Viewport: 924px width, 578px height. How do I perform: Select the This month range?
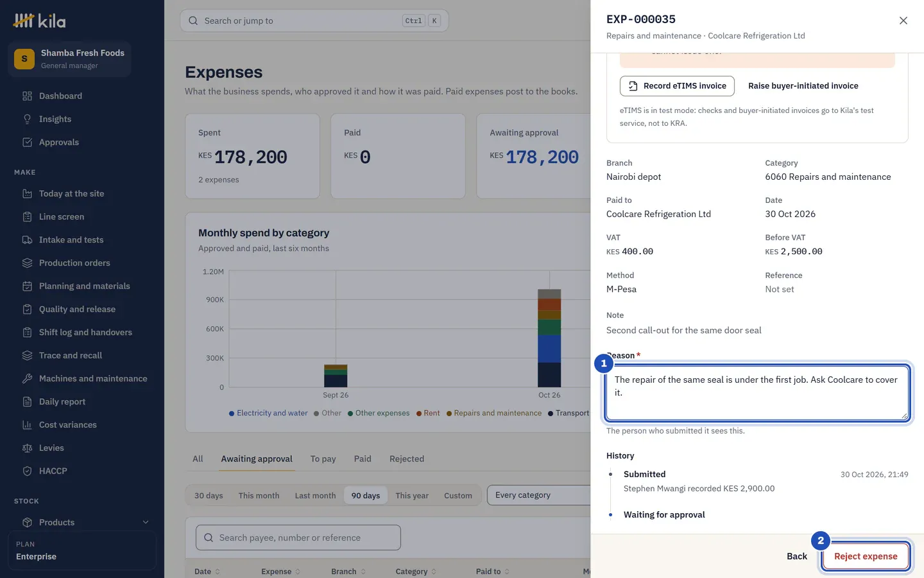point(259,495)
